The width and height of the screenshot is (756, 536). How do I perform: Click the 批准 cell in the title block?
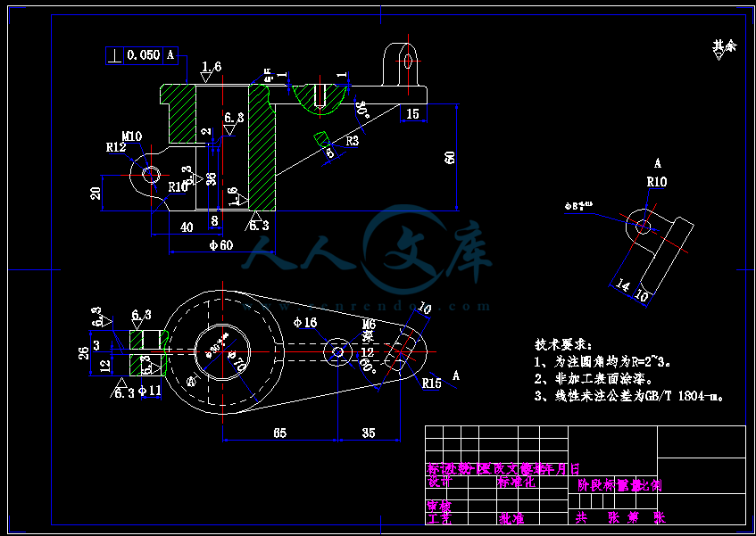tap(511, 518)
